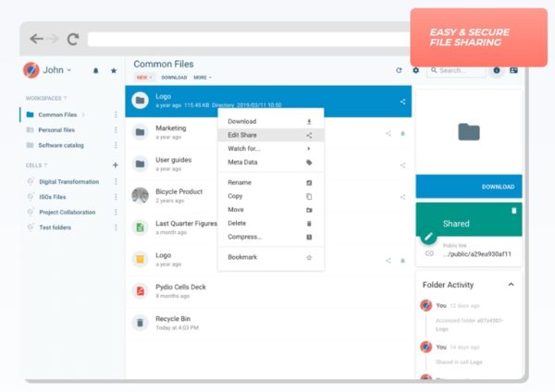This screenshot has height=392, width=555.
Task: Choose Delete from context menu
Action: (x=271, y=223)
